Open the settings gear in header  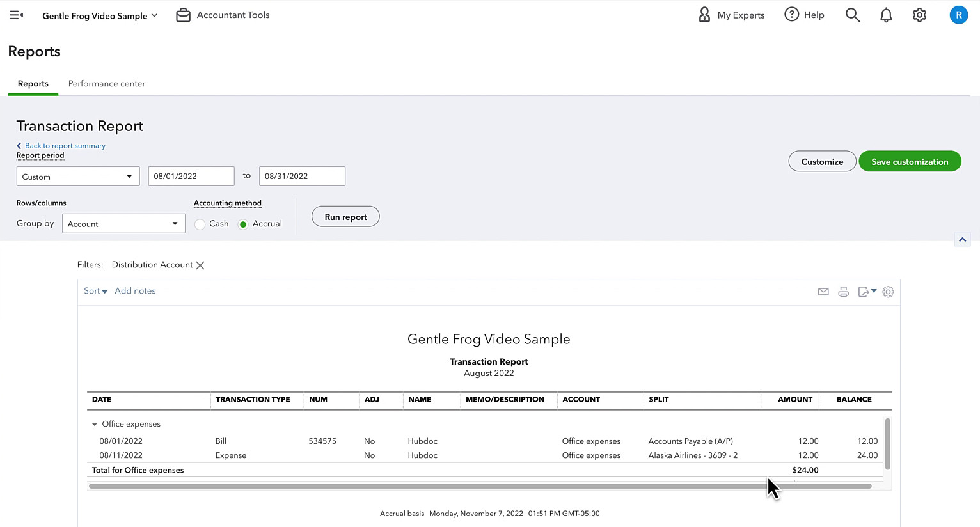coord(919,15)
